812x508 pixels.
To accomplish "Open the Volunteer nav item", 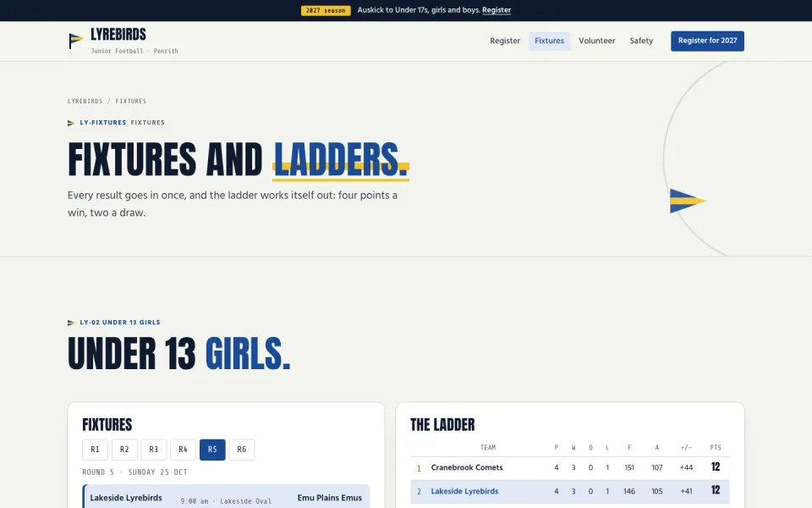I will point(596,41).
